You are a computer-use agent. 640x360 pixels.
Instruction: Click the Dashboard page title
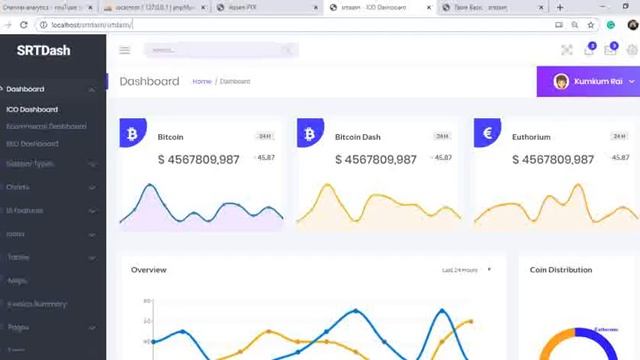[x=149, y=81]
